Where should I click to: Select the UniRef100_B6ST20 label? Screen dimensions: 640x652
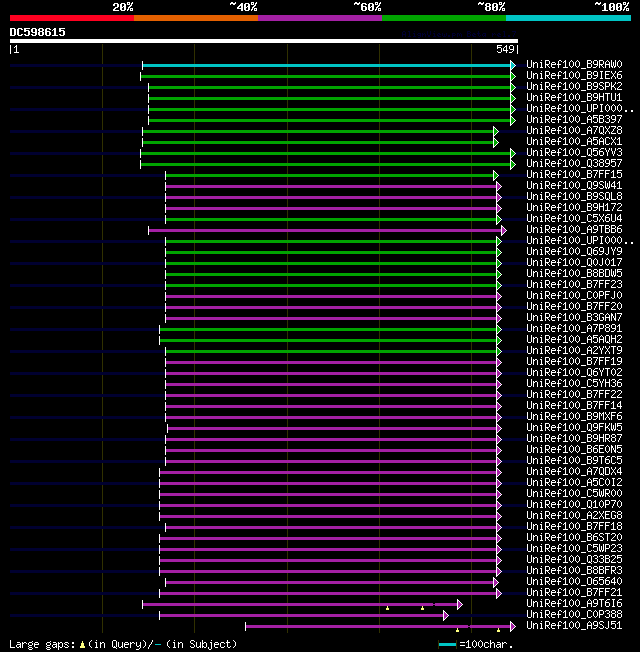pos(574,538)
